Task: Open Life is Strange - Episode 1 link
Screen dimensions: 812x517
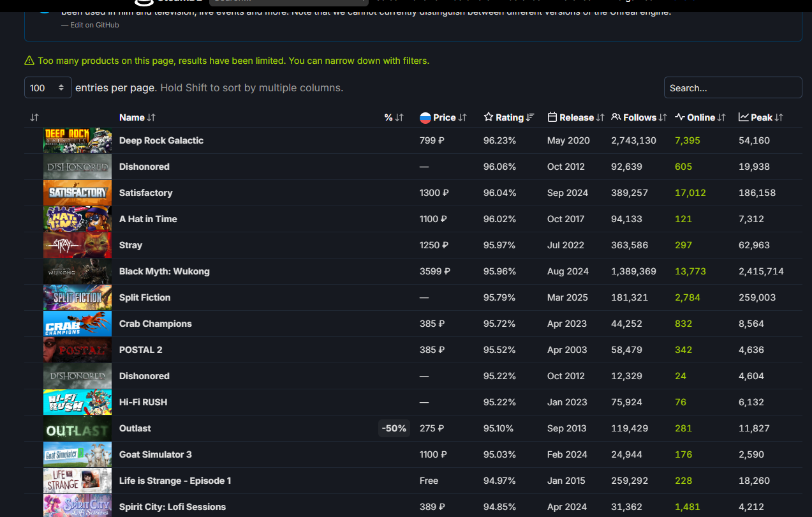Action: [x=175, y=481]
